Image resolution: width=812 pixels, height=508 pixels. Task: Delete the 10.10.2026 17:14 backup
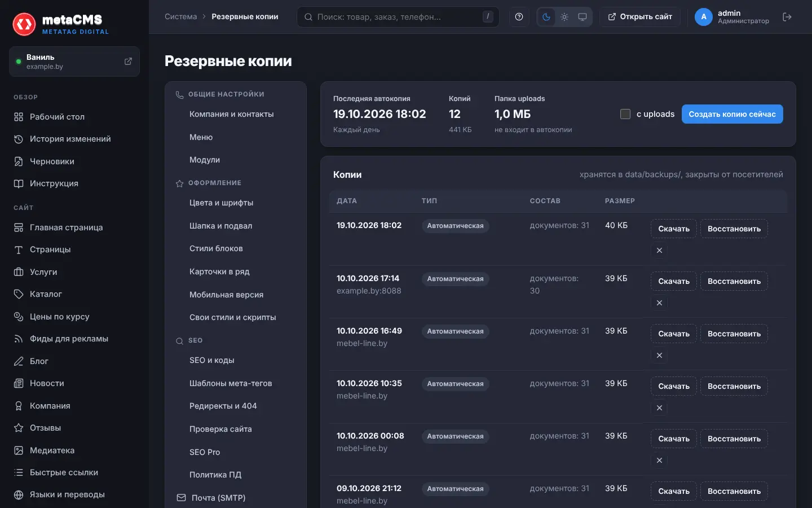659,303
